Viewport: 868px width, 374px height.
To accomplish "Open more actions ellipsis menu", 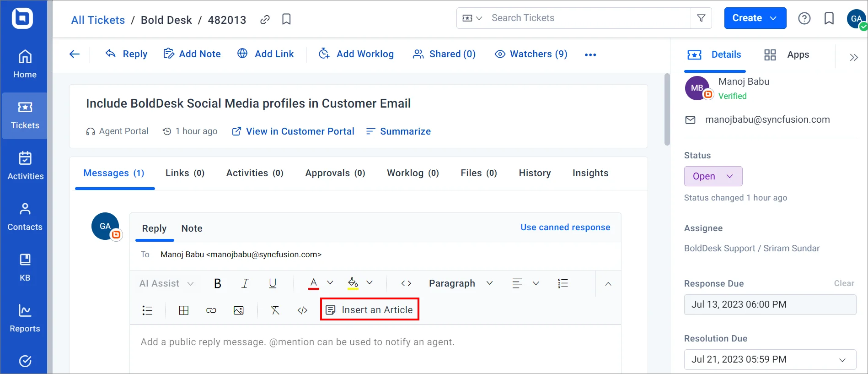I will click(590, 55).
